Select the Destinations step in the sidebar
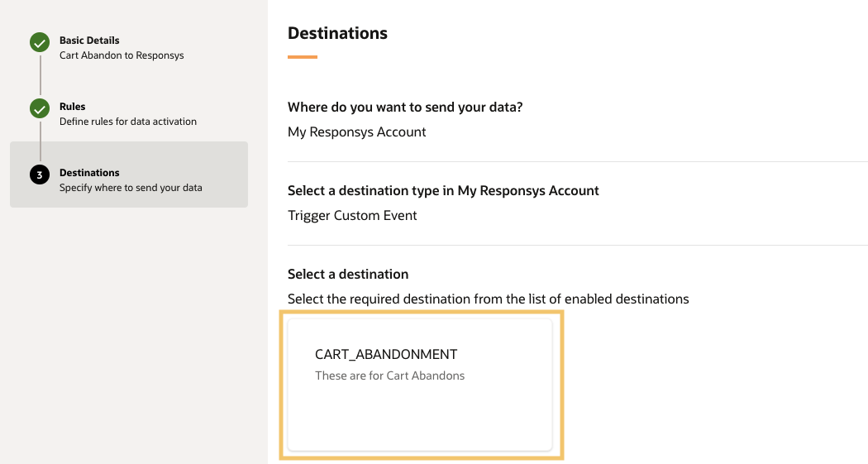868x464 pixels. pos(89,173)
